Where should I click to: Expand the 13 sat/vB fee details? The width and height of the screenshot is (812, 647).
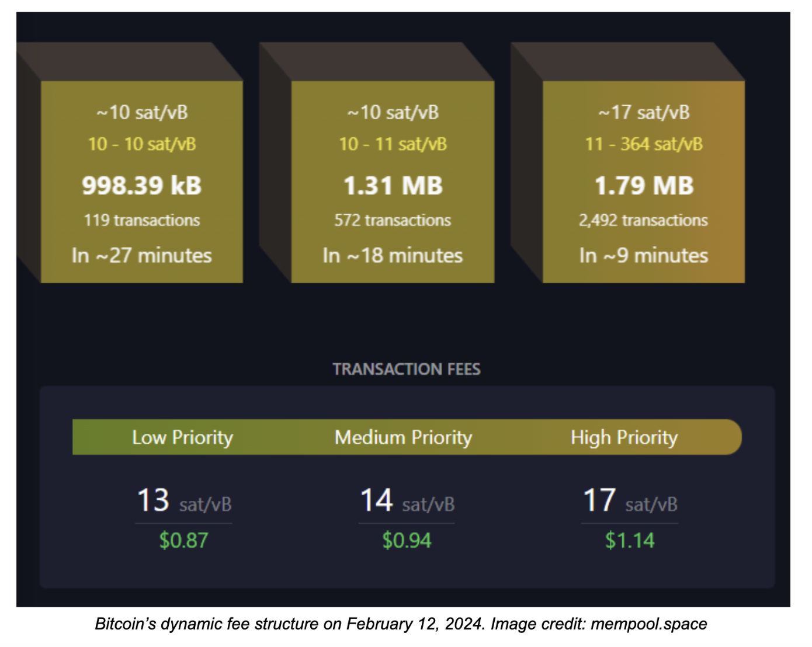pyautogui.click(x=183, y=501)
